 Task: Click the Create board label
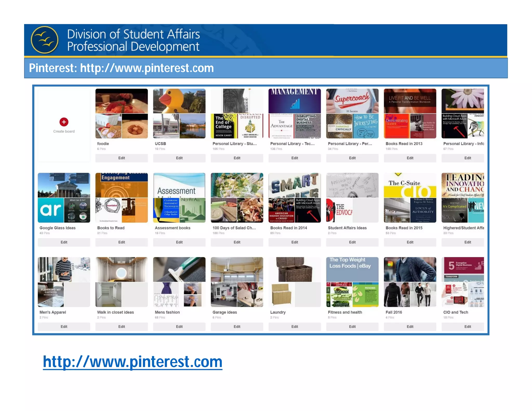[64, 131]
